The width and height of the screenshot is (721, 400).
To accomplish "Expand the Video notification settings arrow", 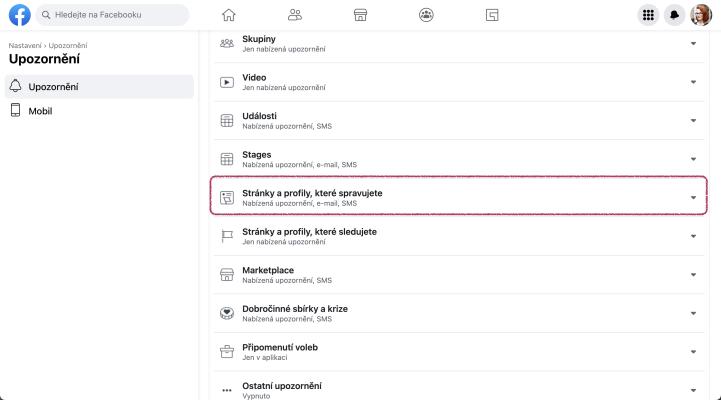I will point(693,82).
